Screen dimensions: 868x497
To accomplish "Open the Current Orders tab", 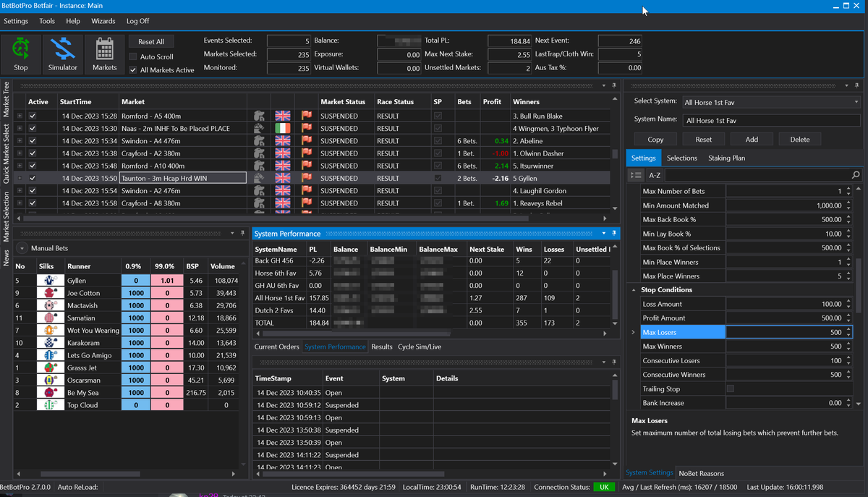I will 276,347.
